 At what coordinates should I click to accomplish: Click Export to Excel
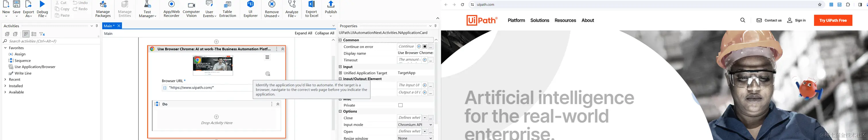(311, 9)
